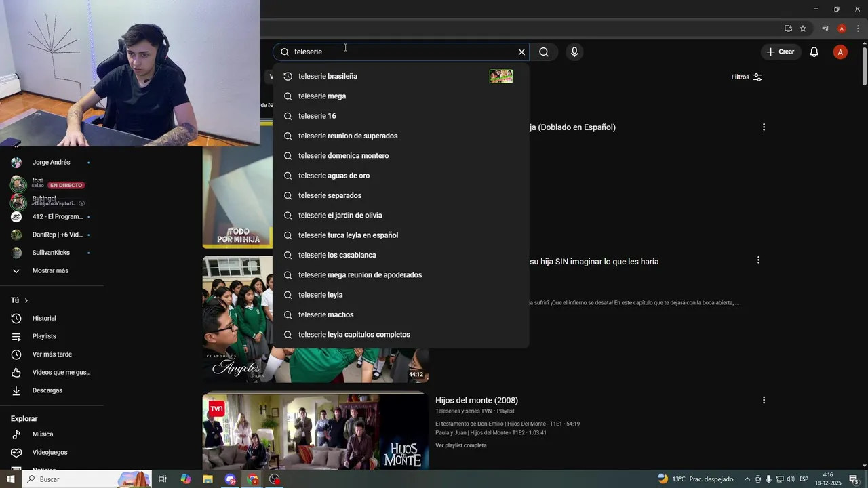The width and height of the screenshot is (868, 488).
Task: Open DaniRep subscription channel
Action: pos(52,235)
